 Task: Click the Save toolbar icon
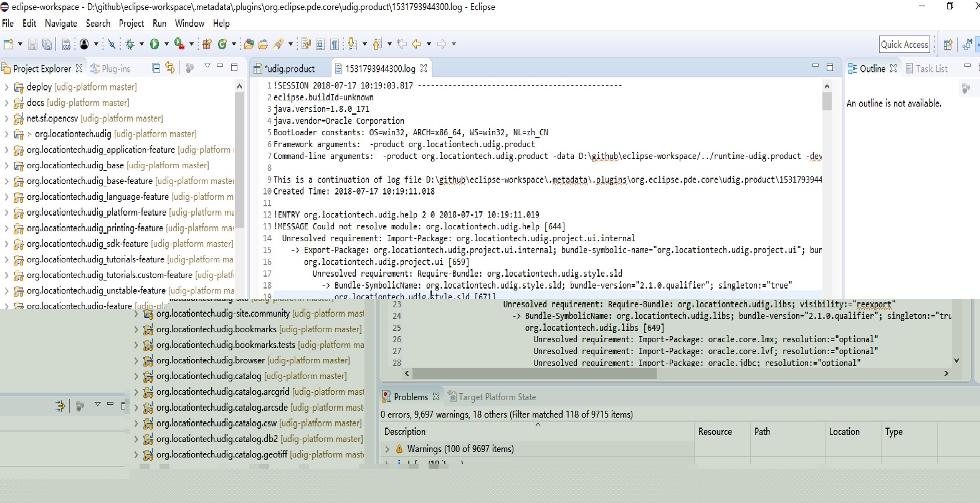(32, 44)
